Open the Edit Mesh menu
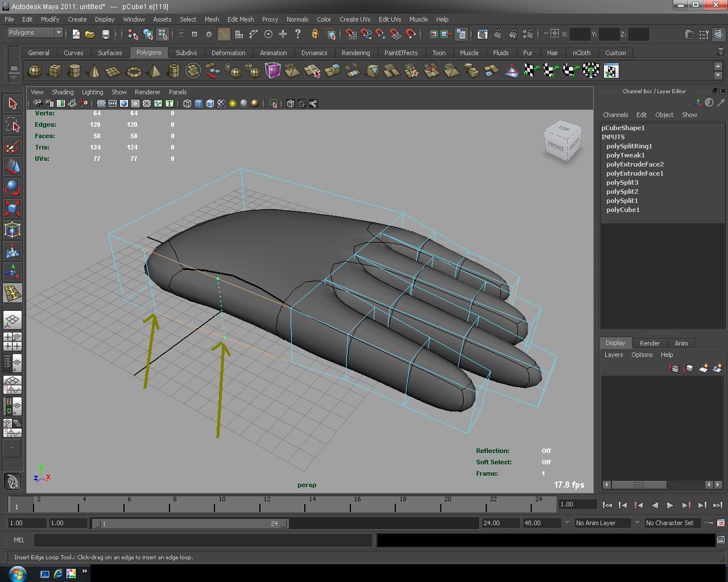This screenshot has height=582, width=728. (241, 19)
